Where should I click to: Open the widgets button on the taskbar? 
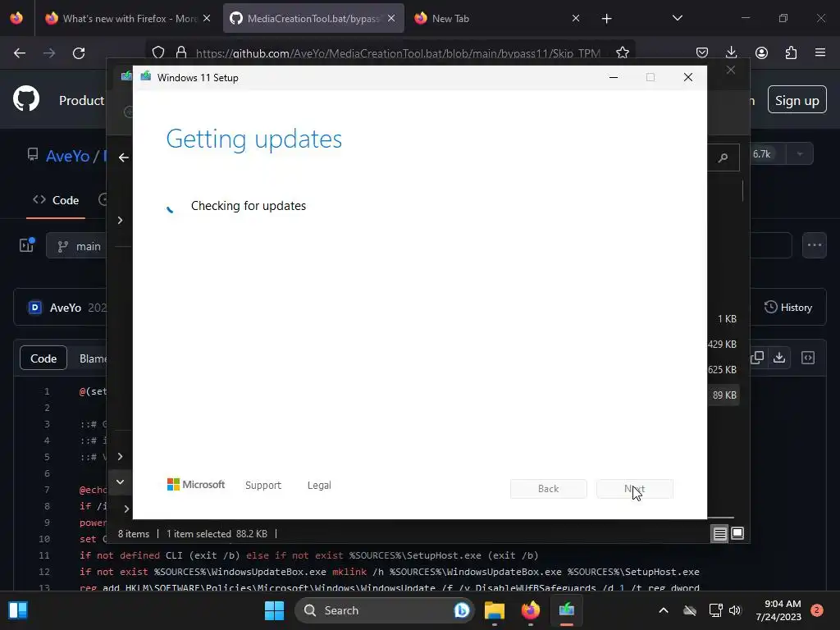tap(18, 610)
